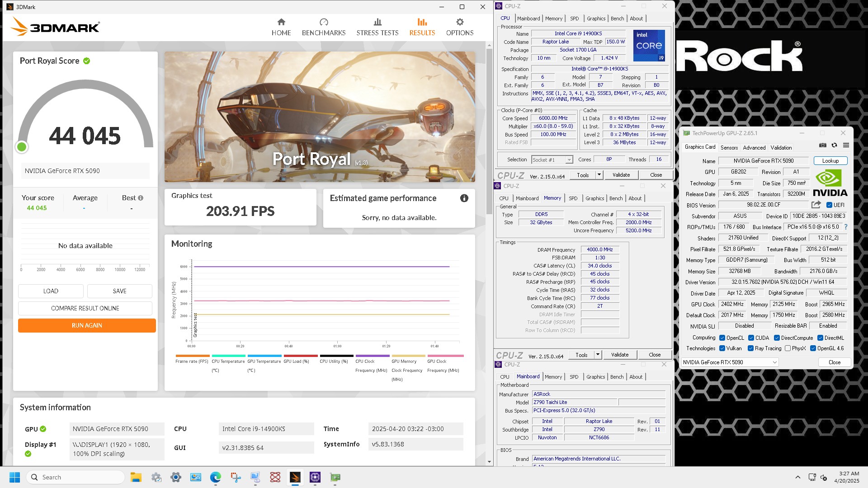
Task: Click the 3DMark vertical scrollbar thumb
Action: pyautogui.click(x=489, y=131)
